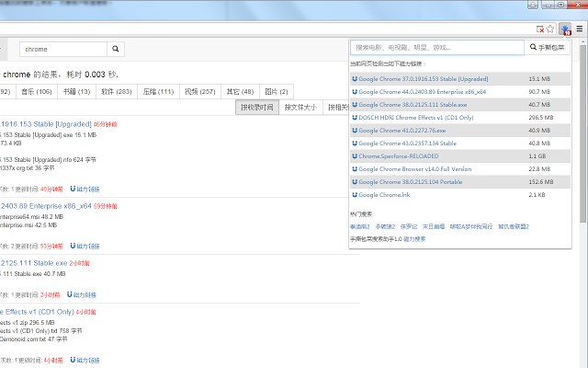Click hot search link 末日崩塌
This screenshot has width=588, height=368.
pos(434,226)
